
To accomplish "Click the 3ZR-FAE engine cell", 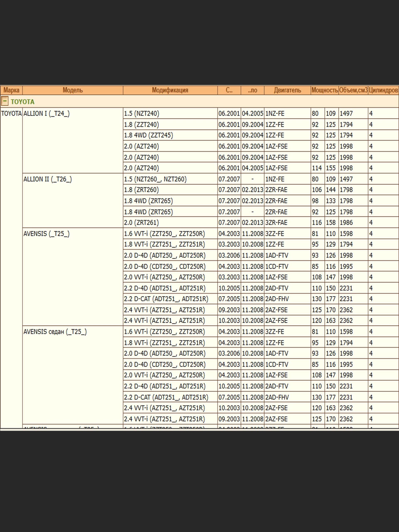I will click(x=276, y=223).
